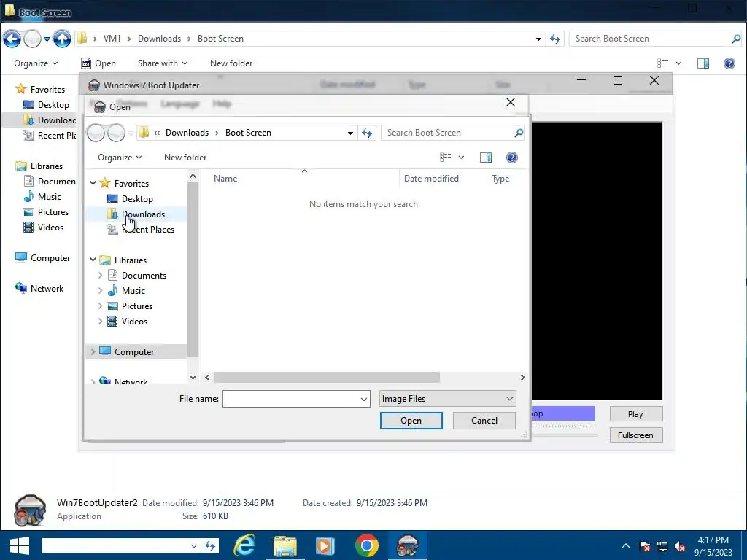Select Downloads in Open dialog Favorites
Screen dimensions: 747x560
[143, 214]
